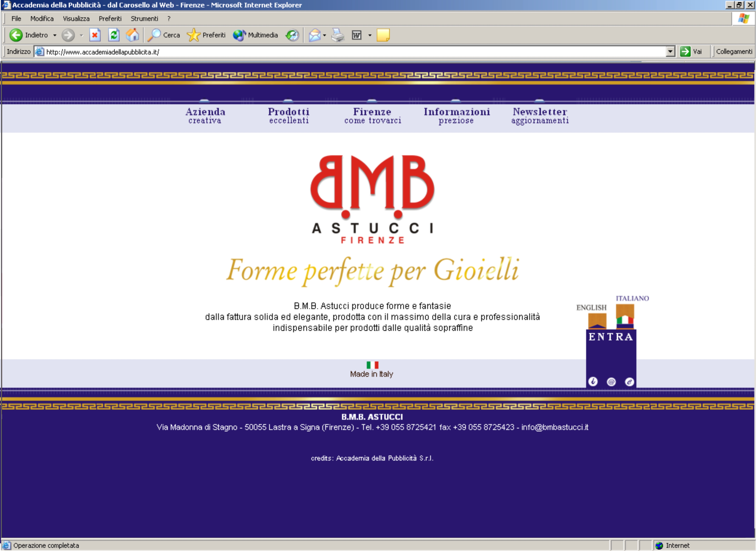This screenshot has width=756, height=551.
Task: Expand the Indietro history dropdown arrow
Action: click(55, 35)
